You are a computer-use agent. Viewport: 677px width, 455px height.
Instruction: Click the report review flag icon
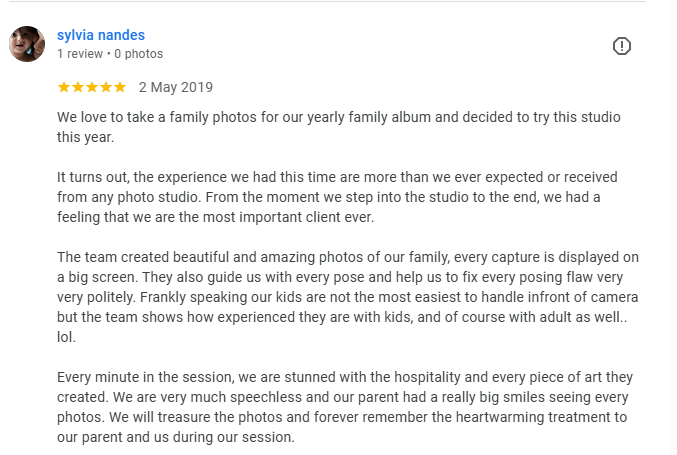point(621,46)
